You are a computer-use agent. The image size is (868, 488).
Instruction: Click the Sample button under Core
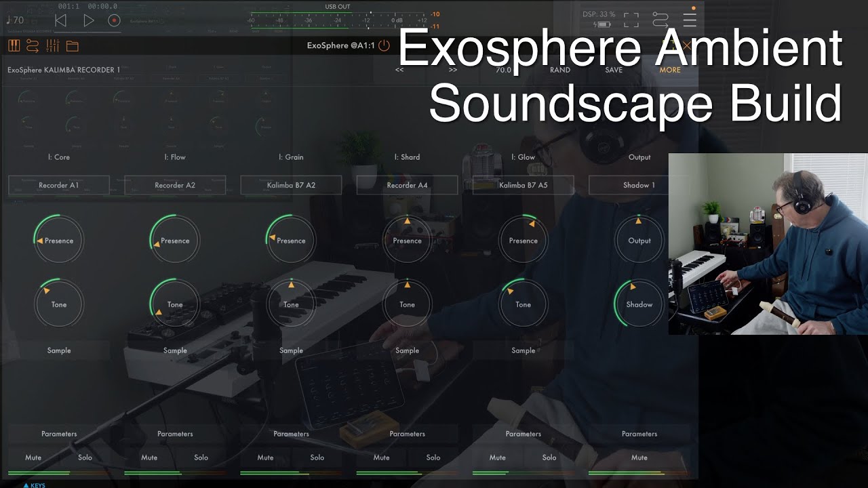pos(59,350)
